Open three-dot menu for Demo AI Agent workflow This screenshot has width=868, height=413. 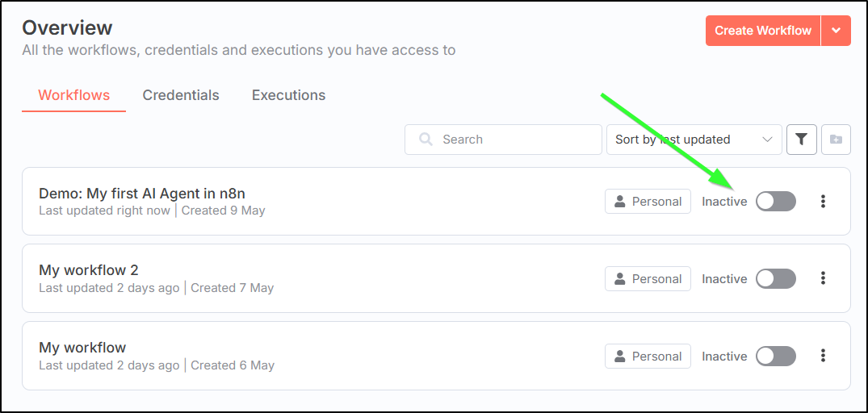[823, 201]
